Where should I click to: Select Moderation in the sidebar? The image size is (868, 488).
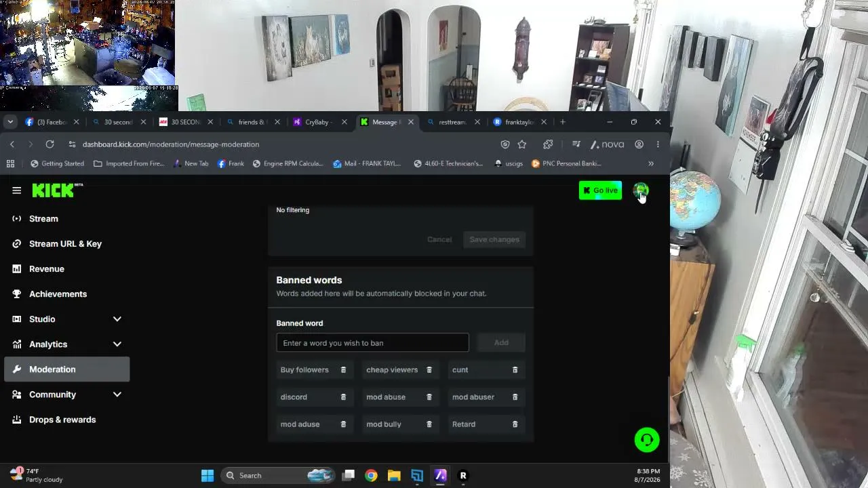pos(66,369)
